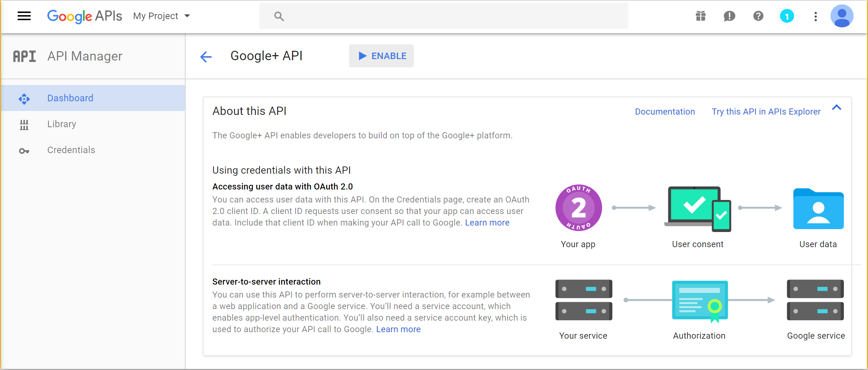Click the 'Your service' label
The height and width of the screenshot is (370, 868).
[583, 336]
